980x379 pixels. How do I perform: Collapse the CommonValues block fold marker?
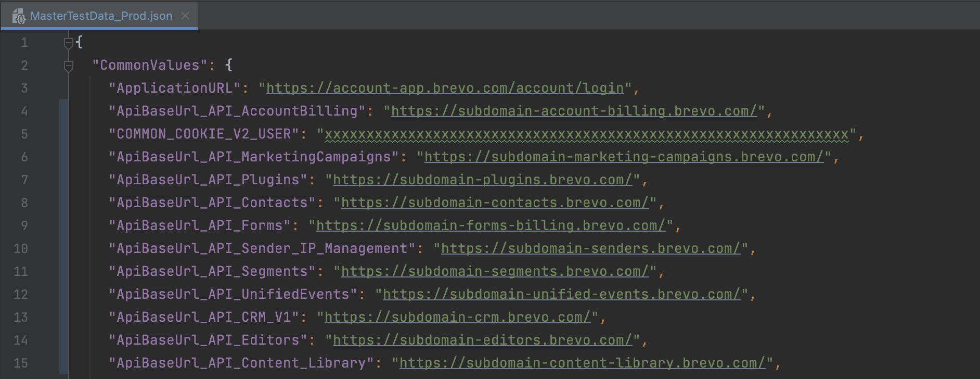(x=68, y=66)
